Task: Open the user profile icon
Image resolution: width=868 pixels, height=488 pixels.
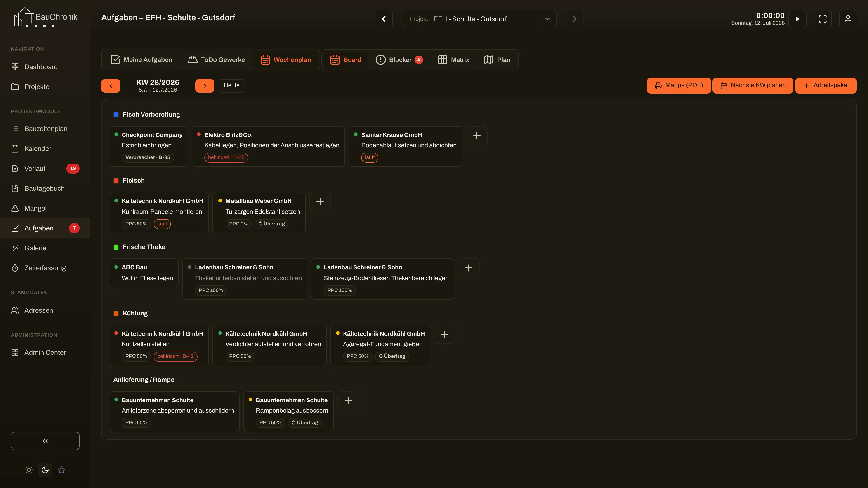Action: [x=848, y=19]
